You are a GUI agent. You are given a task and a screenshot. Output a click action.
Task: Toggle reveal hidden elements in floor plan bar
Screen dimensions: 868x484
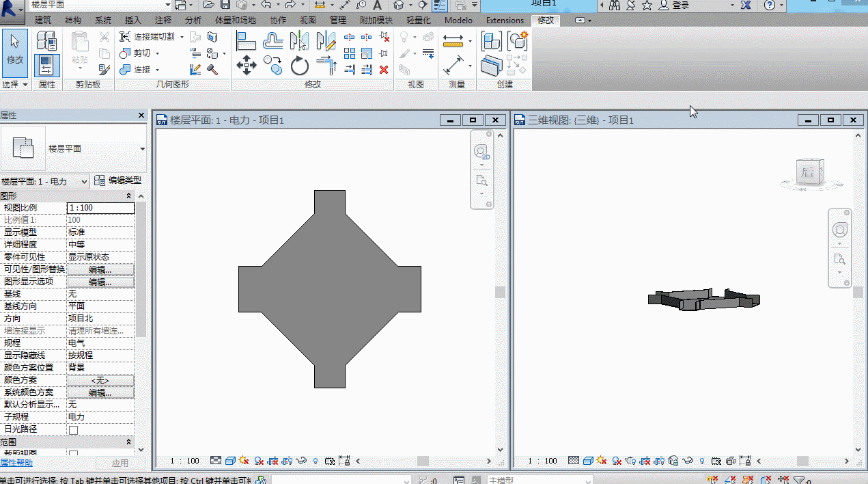click(316, 461)
